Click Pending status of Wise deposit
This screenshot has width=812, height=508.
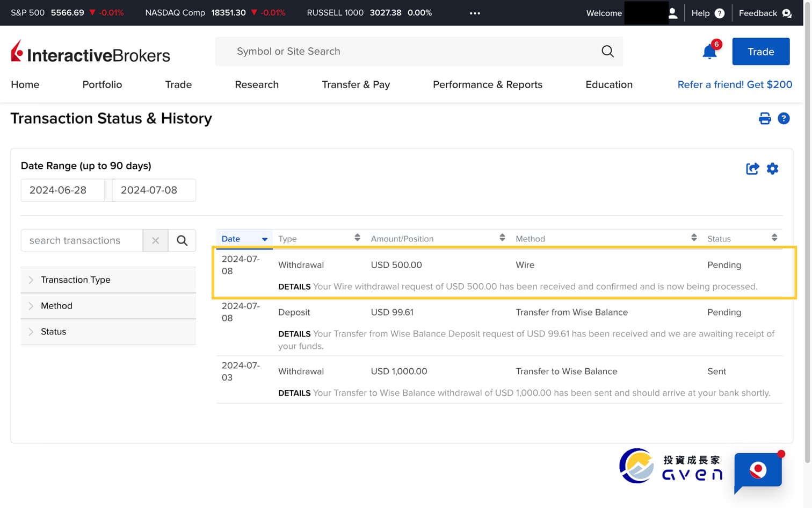point(724,312)
